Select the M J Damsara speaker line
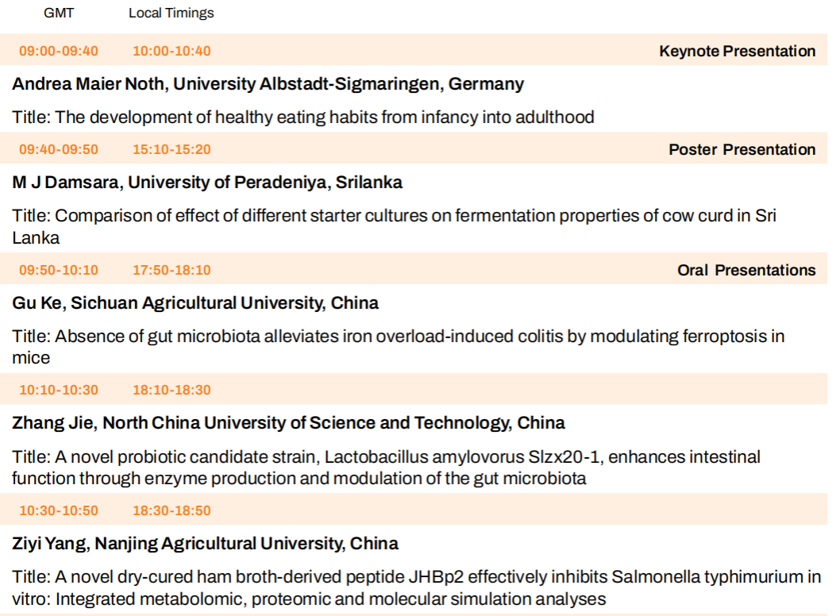This screenshot has height=616, width=840. click(x=207, y=183)
